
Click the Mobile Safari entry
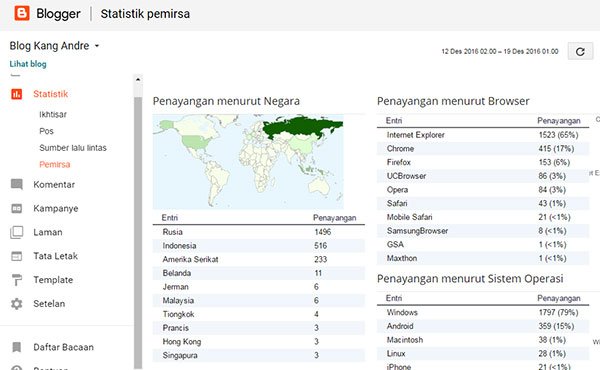[409, 217]
